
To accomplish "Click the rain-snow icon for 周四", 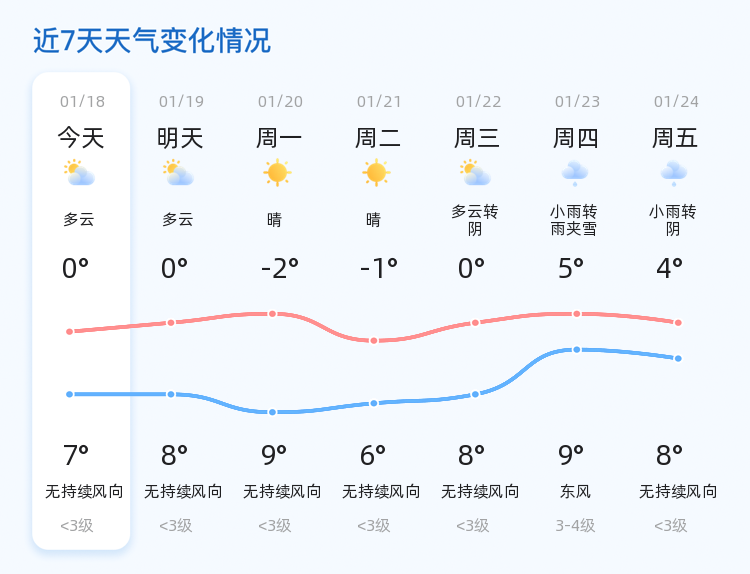I will [575, 173].
